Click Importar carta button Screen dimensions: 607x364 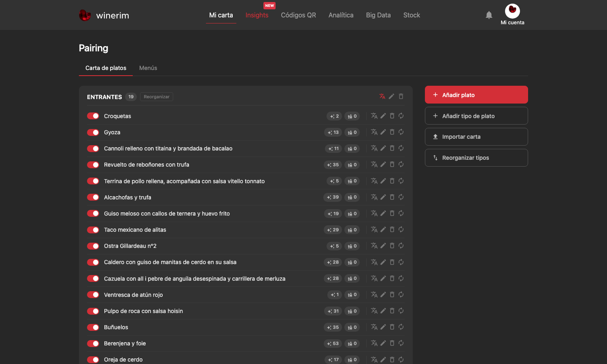[x=476, y=137]
